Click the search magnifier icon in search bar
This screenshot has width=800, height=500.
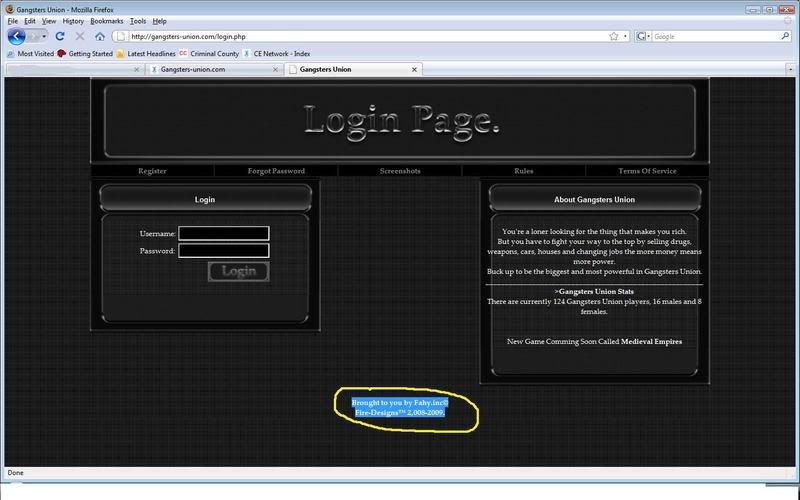click(787, 36)
